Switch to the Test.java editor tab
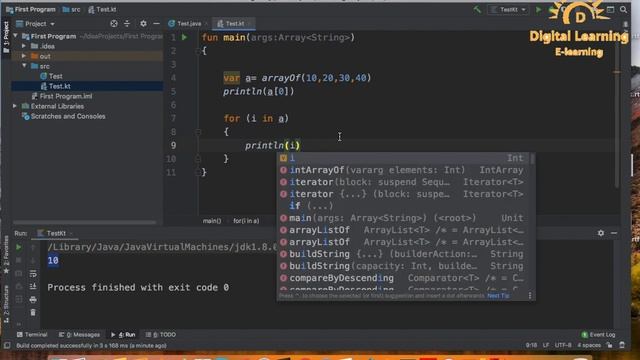The height and width of the screenshot is (360, 640). (x=187, y=24)
